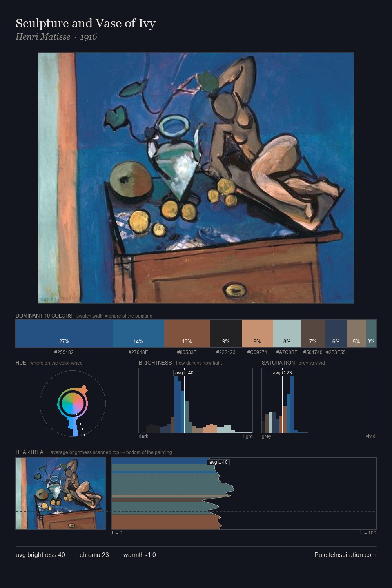Screen dimensions: 392x588
Task: Click the 'vivid' axis label
Action: tap(370, 436)
